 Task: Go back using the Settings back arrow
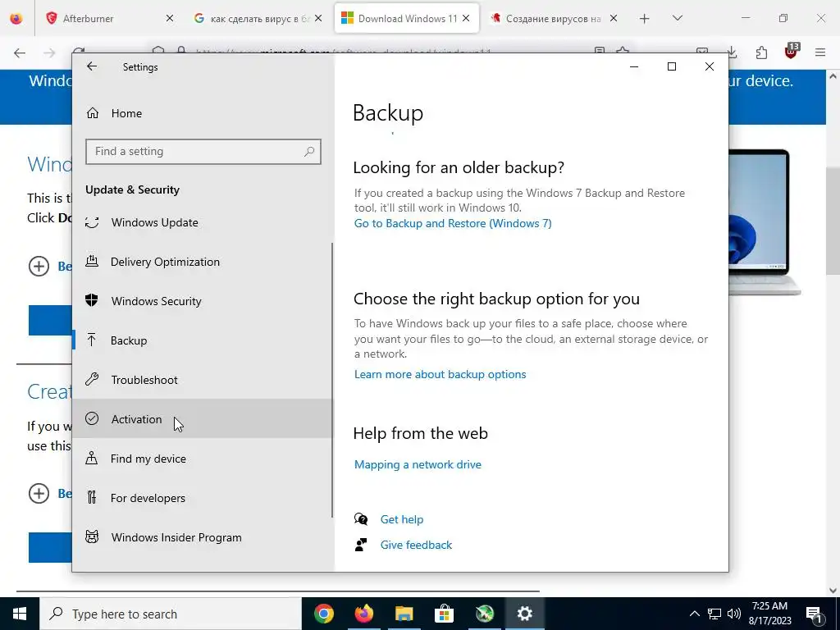[x=92, y=66]
